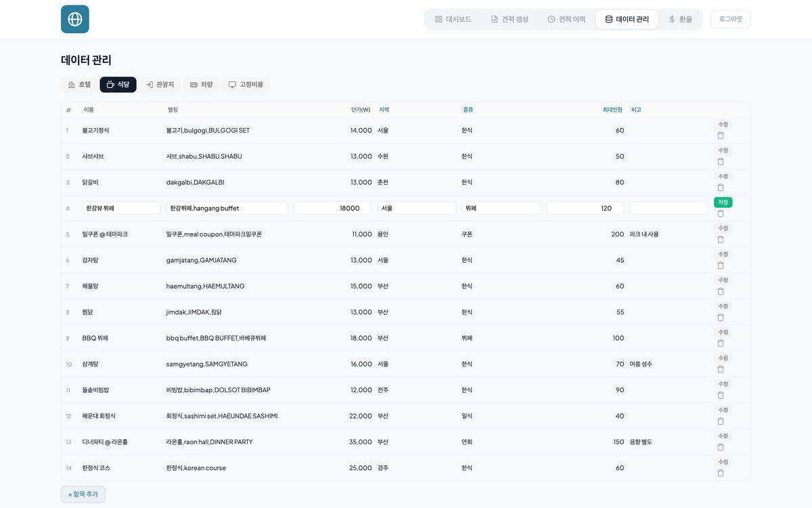Go to the 견적 생성 tab
Image resolution: width=812 pixels, height=508 pixels.
pos(510,19)
